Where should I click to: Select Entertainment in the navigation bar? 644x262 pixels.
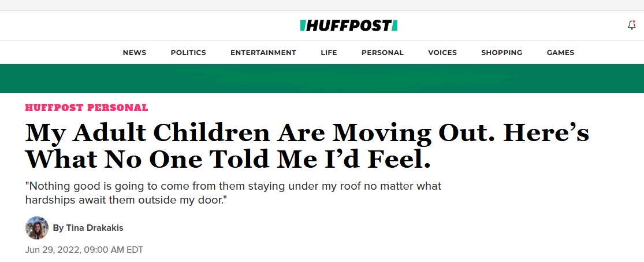tap(263, 53)
